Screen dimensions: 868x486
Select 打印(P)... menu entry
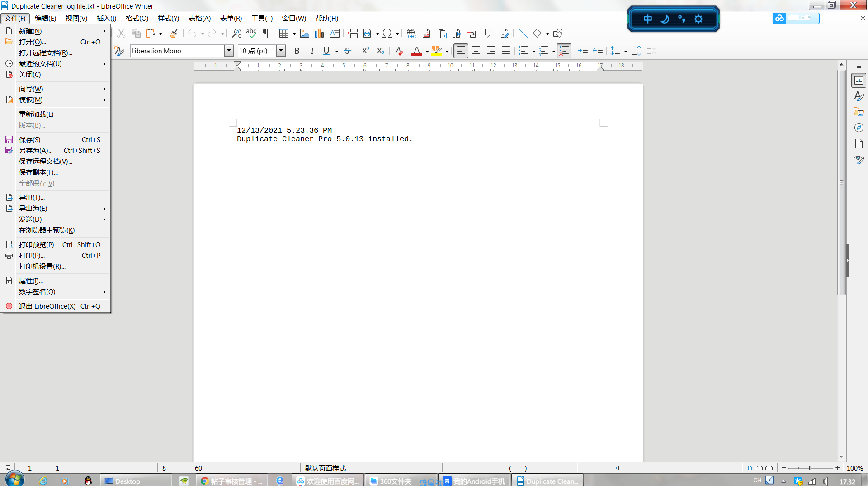point(56,256)
